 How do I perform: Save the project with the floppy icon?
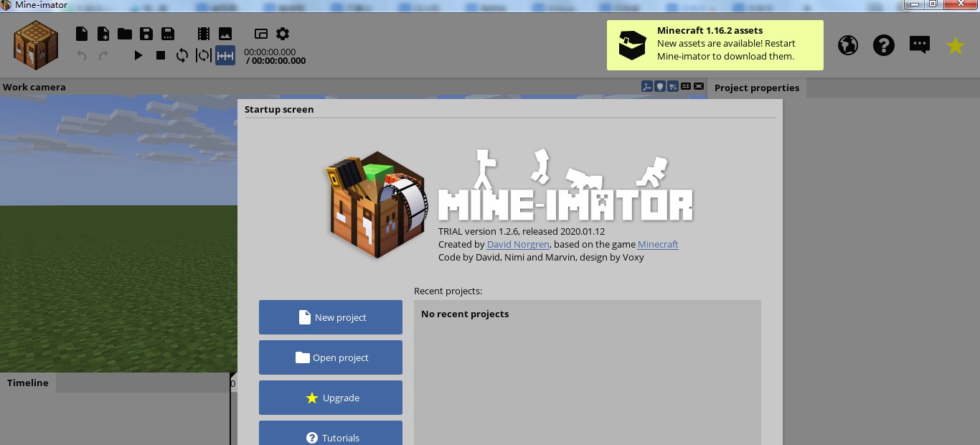(146, 34)
